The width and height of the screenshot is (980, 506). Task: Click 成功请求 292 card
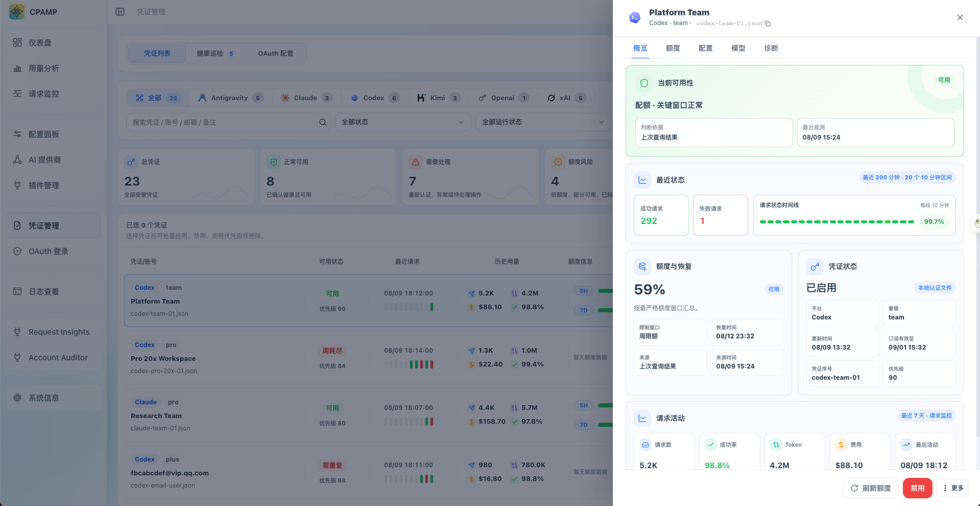661,215
